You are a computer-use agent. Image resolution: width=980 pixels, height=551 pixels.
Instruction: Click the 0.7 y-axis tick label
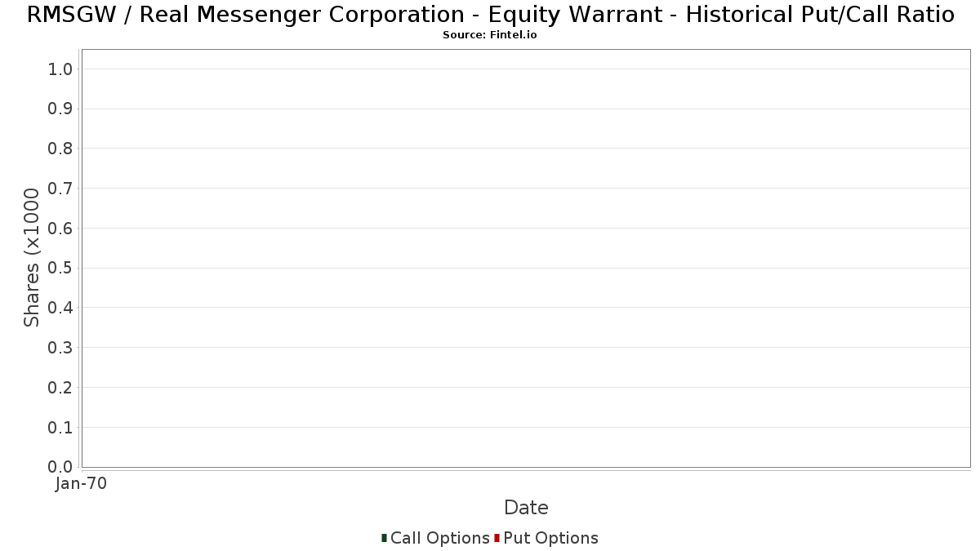(61, 189)
